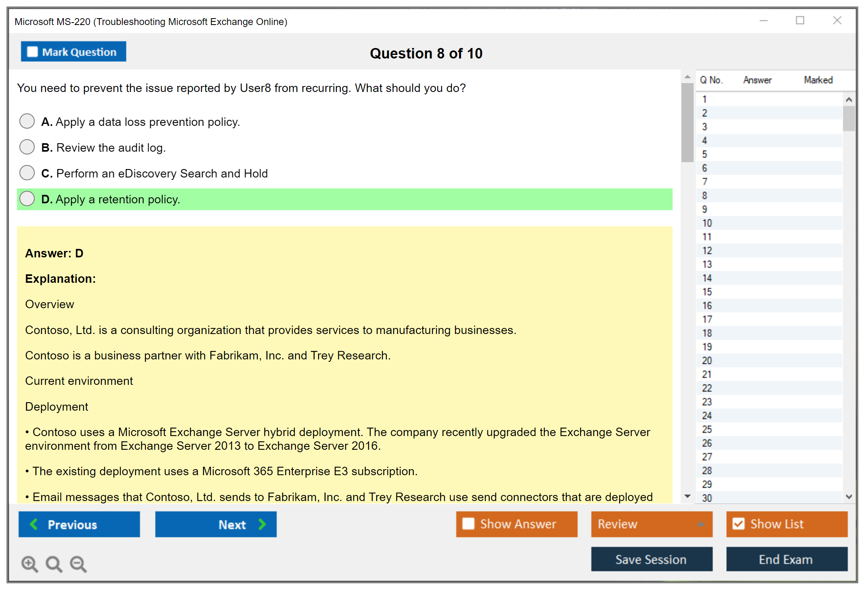
Task: Jump to question 12 in list
Action: pos(707,251)
